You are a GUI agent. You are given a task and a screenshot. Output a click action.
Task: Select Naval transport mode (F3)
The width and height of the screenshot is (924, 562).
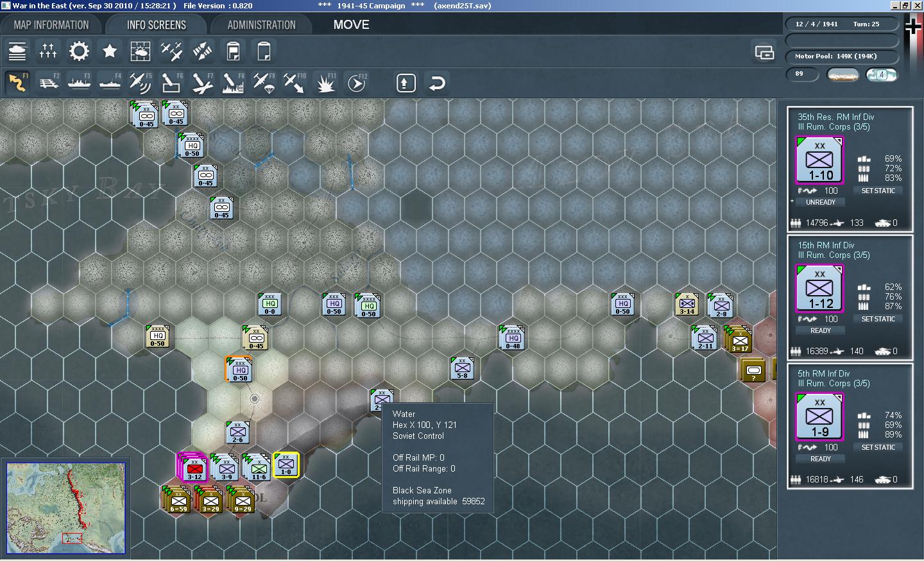[79, 83]
